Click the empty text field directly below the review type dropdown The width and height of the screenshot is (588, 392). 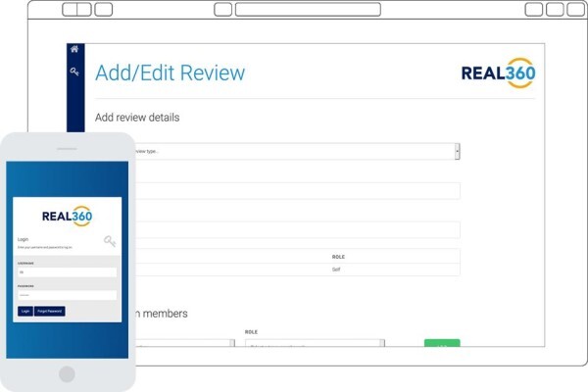tap(297, 191)
